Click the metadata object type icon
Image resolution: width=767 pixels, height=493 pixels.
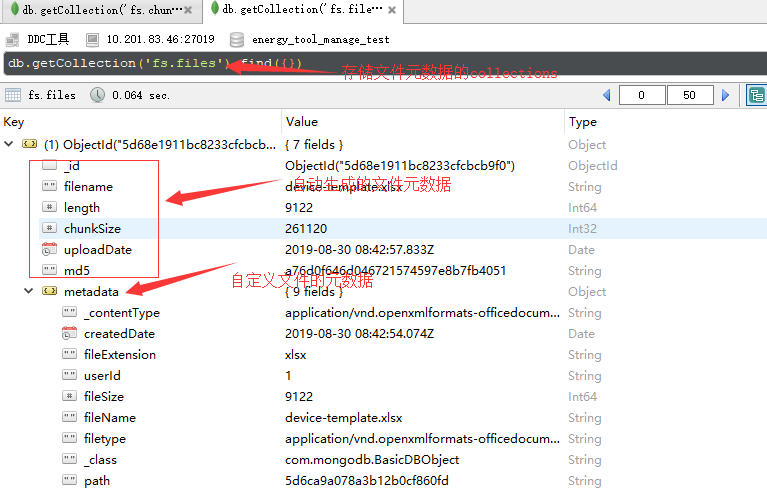[x=49, y=291]
